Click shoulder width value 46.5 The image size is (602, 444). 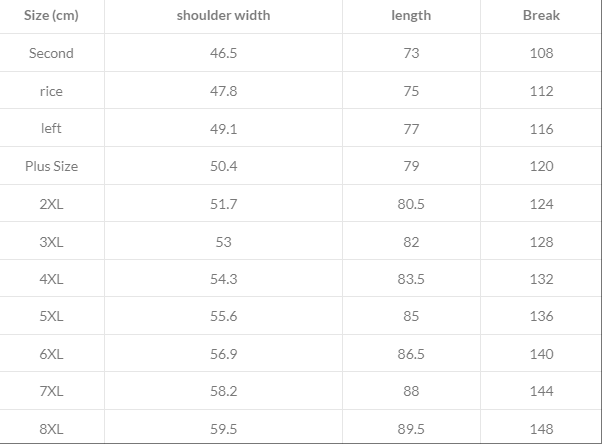tap(223, 53)
